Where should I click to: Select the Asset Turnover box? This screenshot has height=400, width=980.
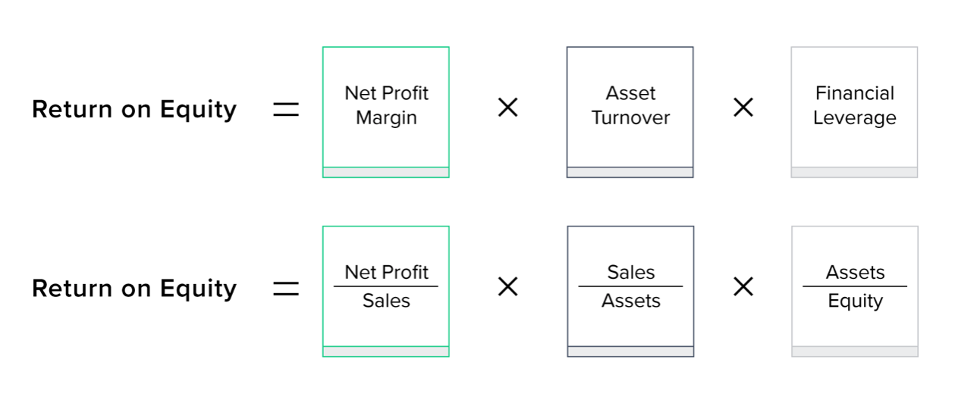pos(630,105)
